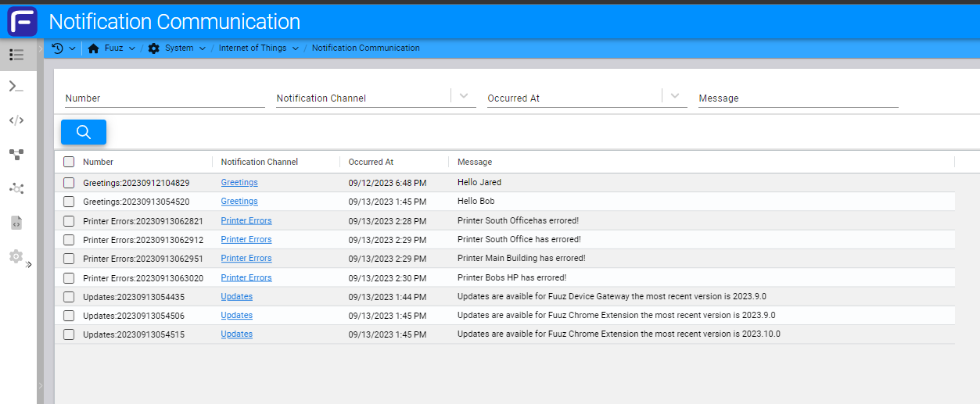
Task: Expand the Notification Channel filter dropdown
Action: (464, 96)
